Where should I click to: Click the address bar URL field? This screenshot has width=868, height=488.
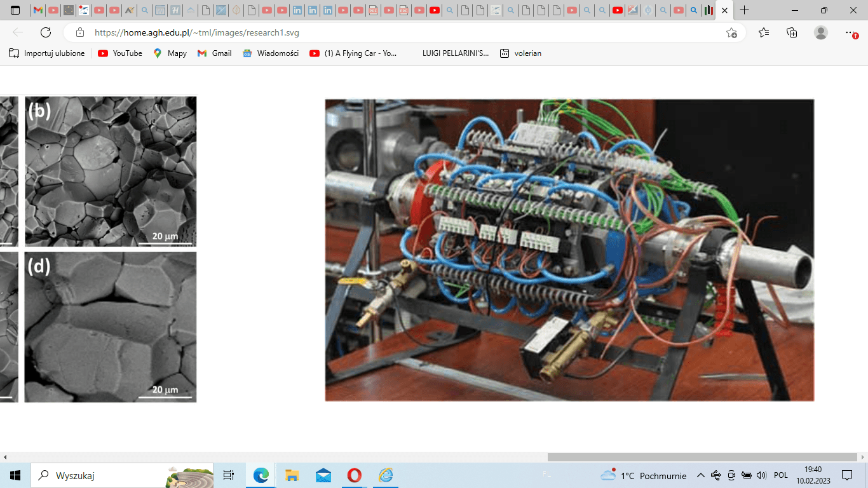coord(381,32)
